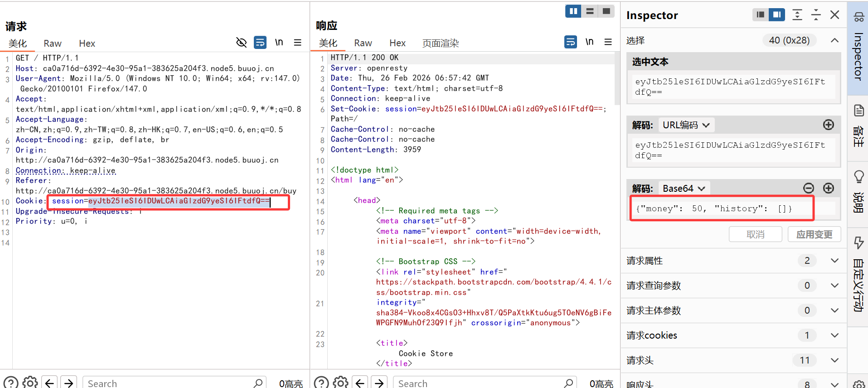Toggle hidden characters eye icon in request panel
This screenshot has height=388, width=868.
click(x=241, y=43)
